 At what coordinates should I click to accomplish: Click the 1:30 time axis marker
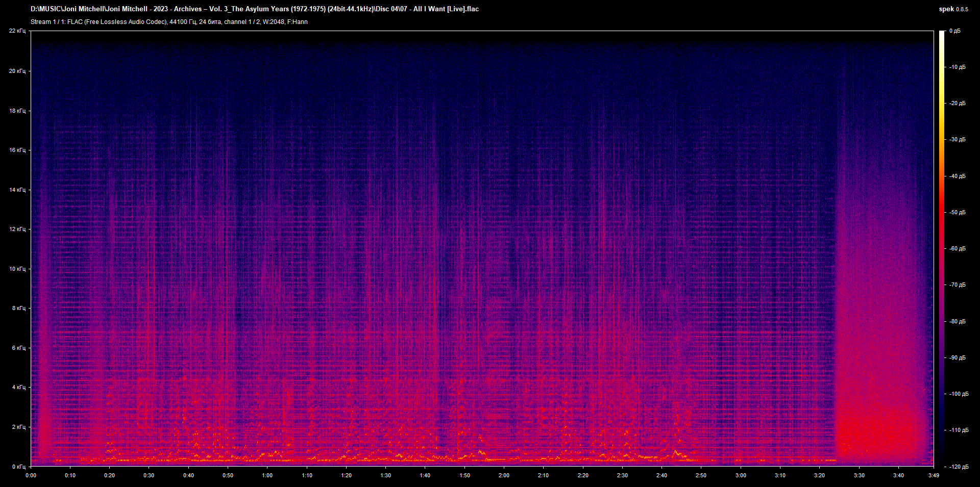click(x=385, y=475)
